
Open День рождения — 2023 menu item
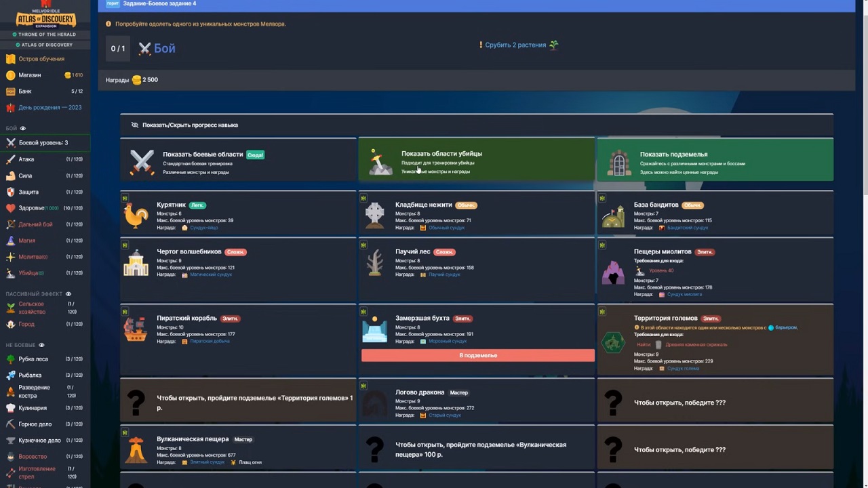click(x=50, y=108)
